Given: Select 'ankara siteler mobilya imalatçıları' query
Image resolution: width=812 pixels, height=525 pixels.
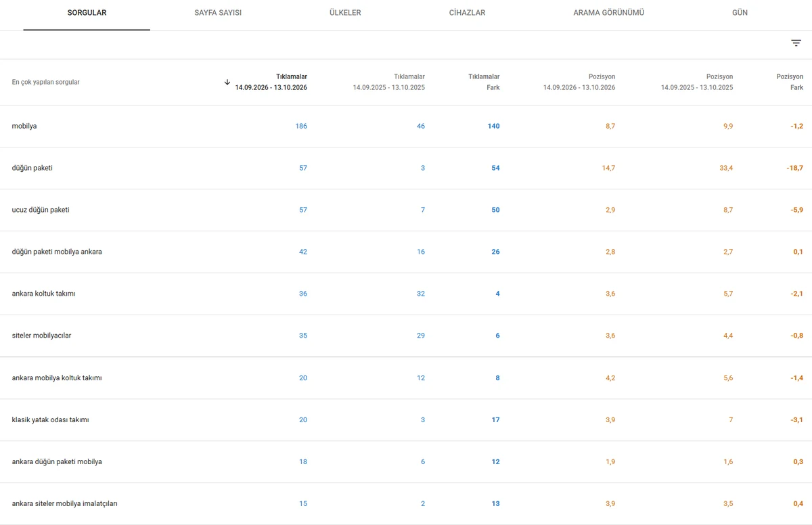Looking at the screenshot, I should [x=65, y=503].
